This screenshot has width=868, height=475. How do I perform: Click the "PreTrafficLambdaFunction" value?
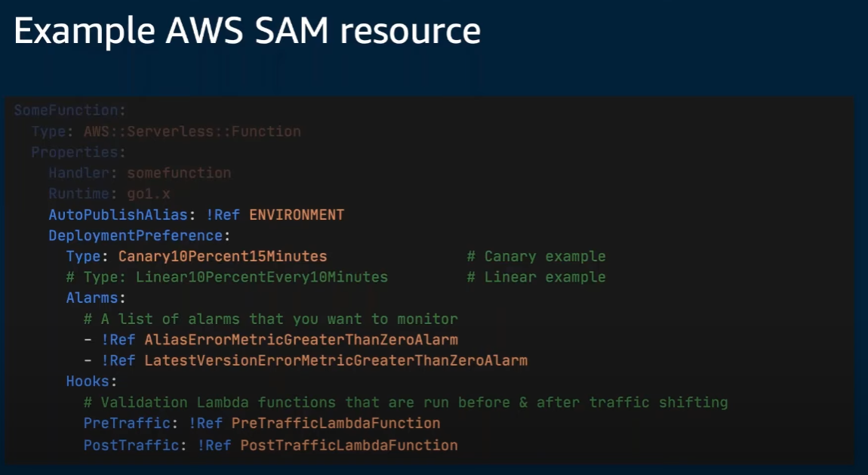[336, 423]
